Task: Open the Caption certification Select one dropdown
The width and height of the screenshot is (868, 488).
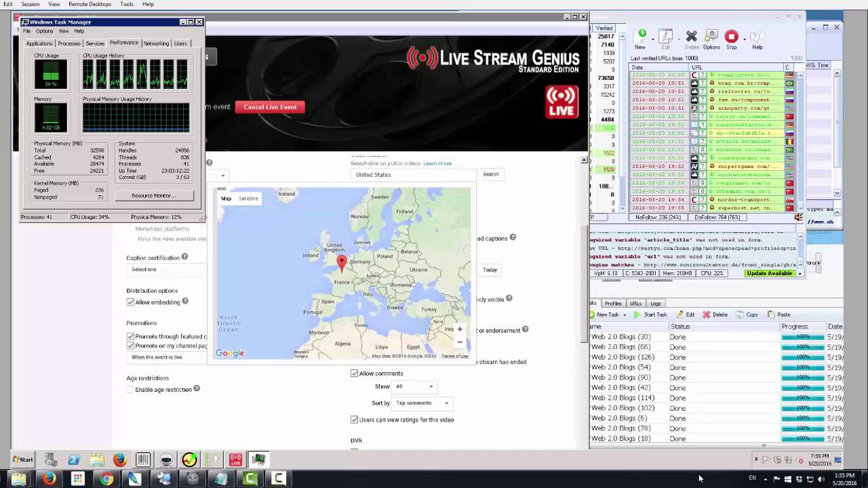Action: pos(167,270)
